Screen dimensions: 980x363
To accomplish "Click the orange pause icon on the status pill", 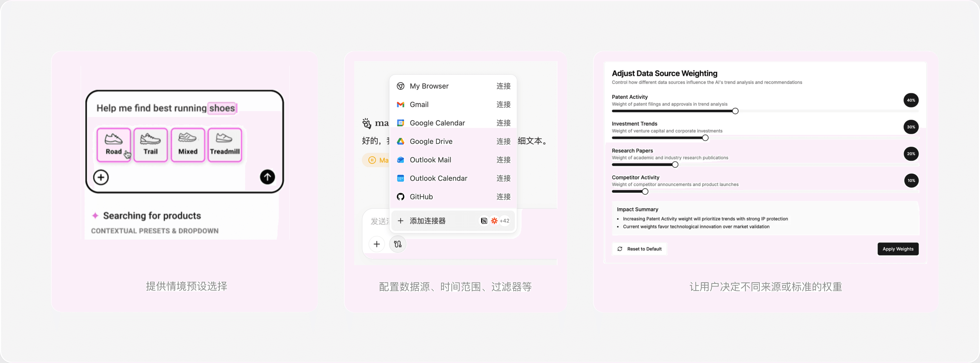I will click(x=372, y=160).
